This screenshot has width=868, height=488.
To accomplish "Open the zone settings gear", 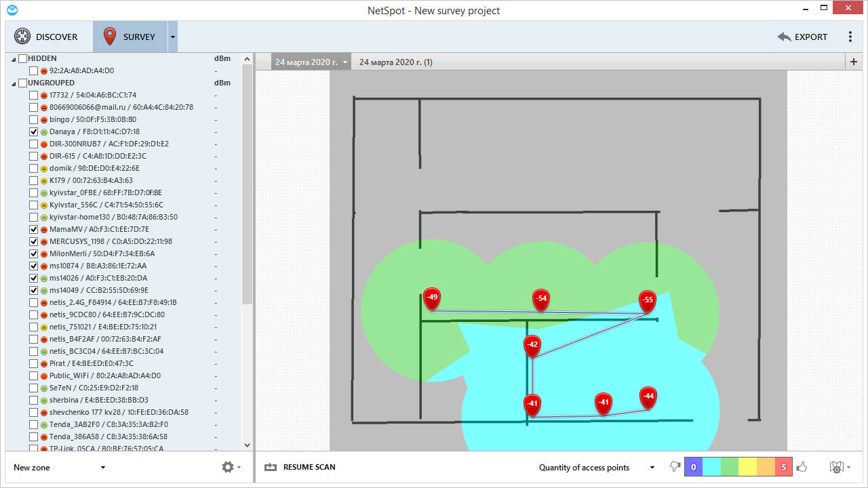I will pos(227,467).
